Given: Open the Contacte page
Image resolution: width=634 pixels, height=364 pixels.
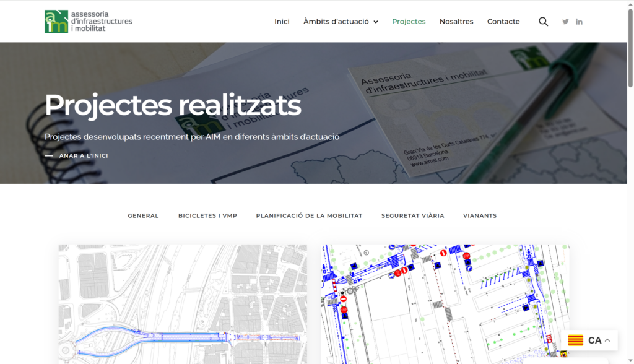Looking at the screenshot, I should (x=503, y=22).
